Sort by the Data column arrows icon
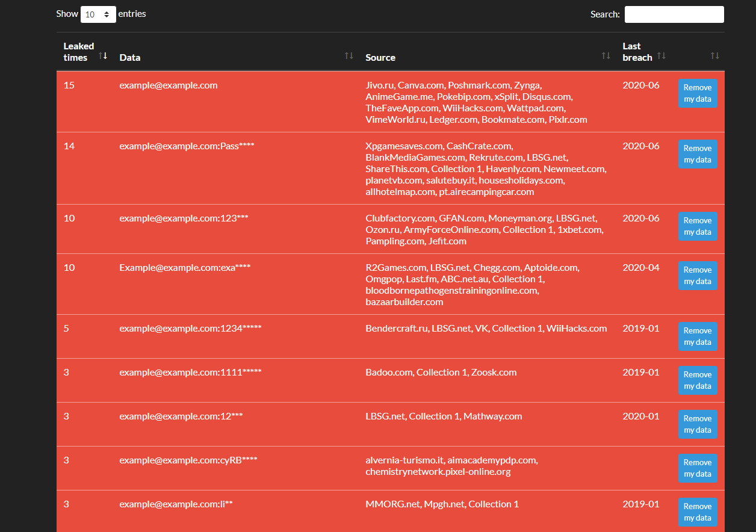756x532 pixels. pos(349,55)
